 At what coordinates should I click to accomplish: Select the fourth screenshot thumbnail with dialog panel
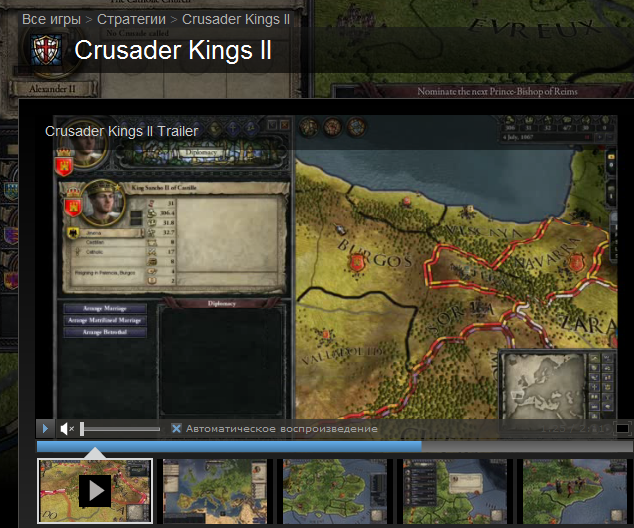coord(454,491)
